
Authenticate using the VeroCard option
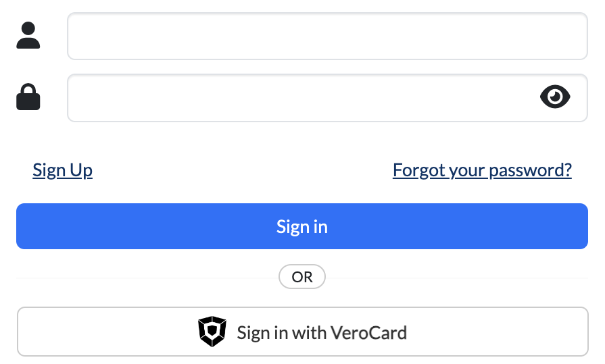pos(302,332)
